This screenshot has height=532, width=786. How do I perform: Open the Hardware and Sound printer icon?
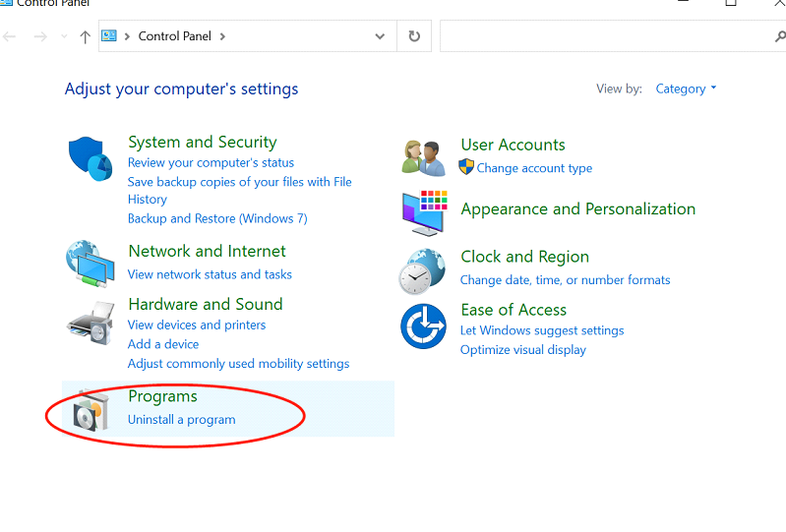point(91,324)
